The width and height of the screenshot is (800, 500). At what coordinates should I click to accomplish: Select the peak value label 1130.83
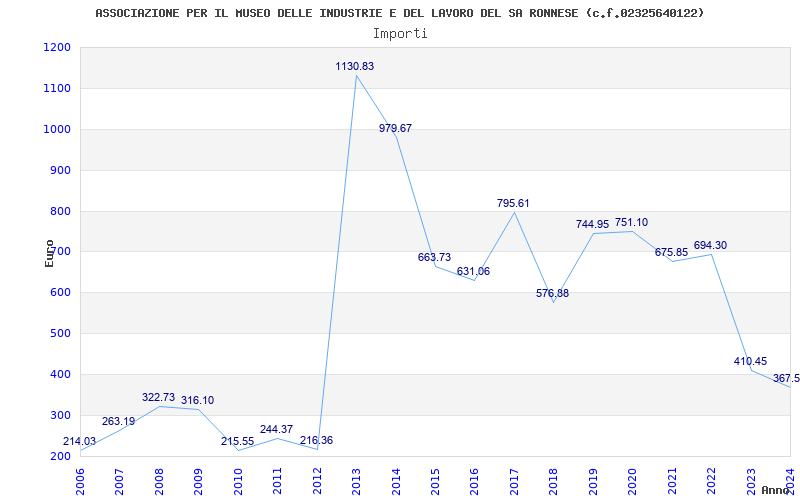pos(355,66)
